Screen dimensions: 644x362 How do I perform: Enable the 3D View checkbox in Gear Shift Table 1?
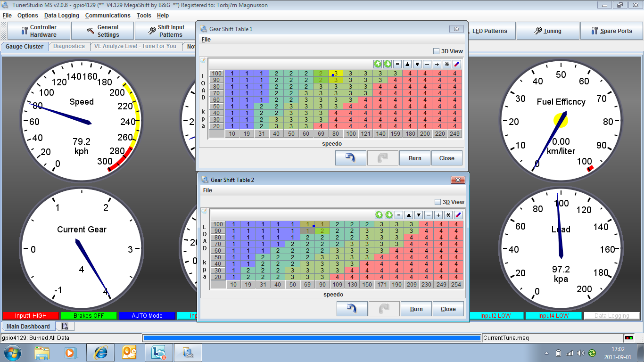(436, 51)
